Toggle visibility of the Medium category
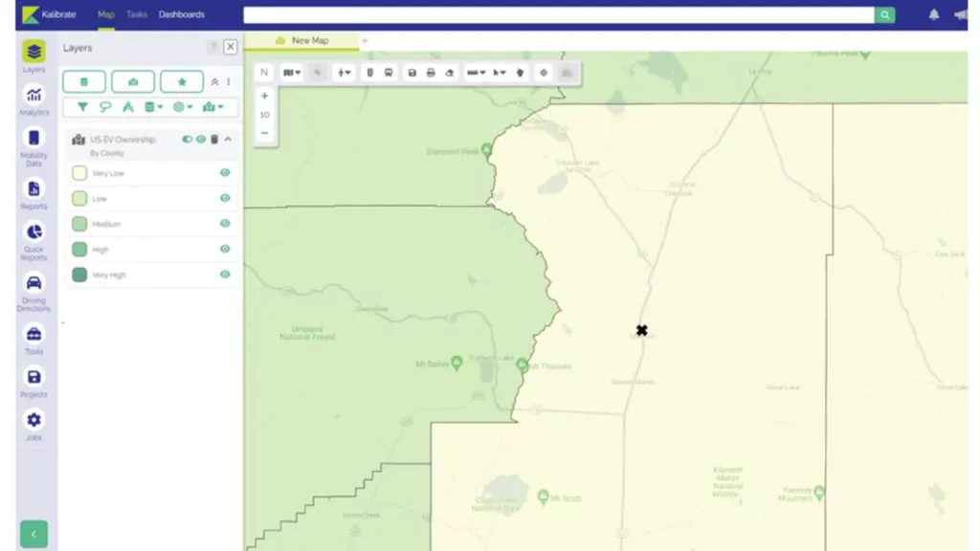The image size is (980, 551). (225, 224)
